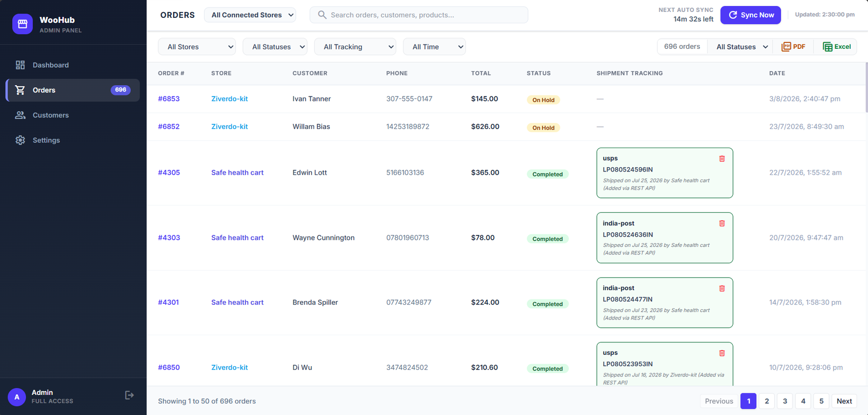Open order #6850 link

click(169, 367)
